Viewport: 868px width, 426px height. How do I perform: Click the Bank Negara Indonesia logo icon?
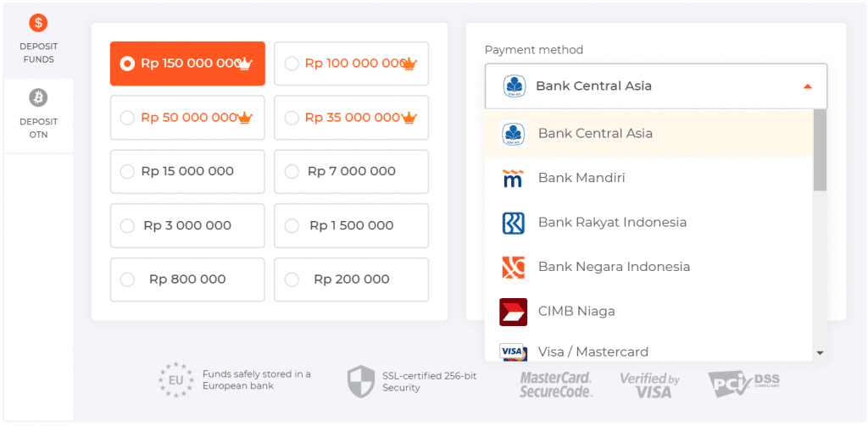click(x=513, y=268)
